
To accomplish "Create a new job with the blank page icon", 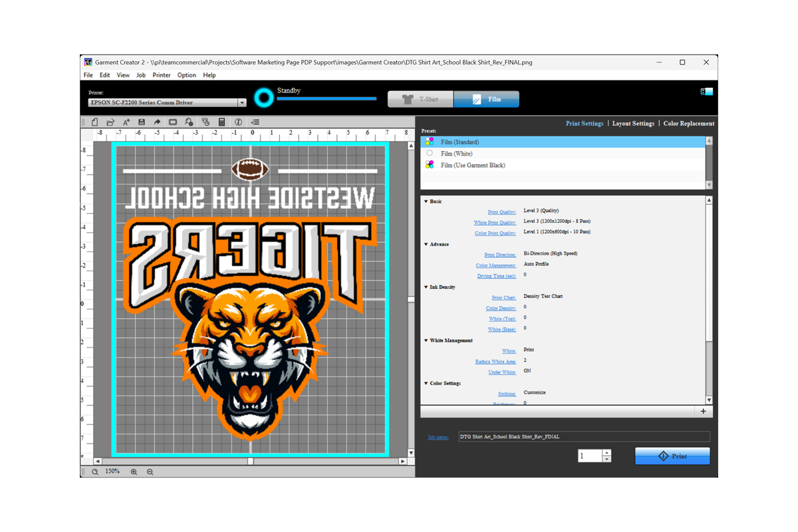I will (94, 122).
